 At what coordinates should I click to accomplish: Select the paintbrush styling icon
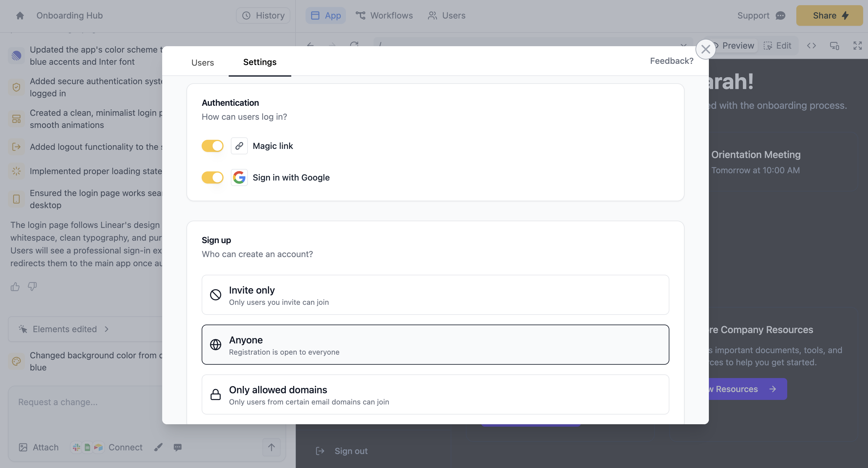[x=158, y=447]
